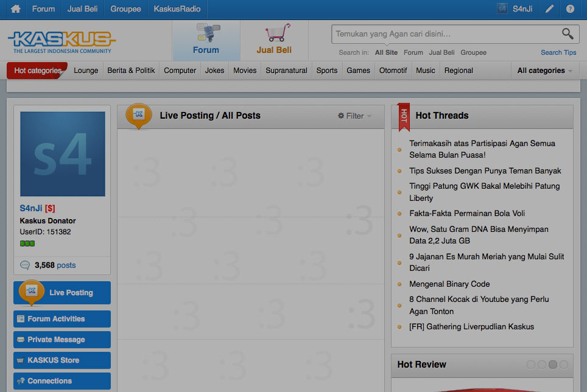The image size is (587, 392).
Task: Open the Supranatural category
Action: (286, 71)
